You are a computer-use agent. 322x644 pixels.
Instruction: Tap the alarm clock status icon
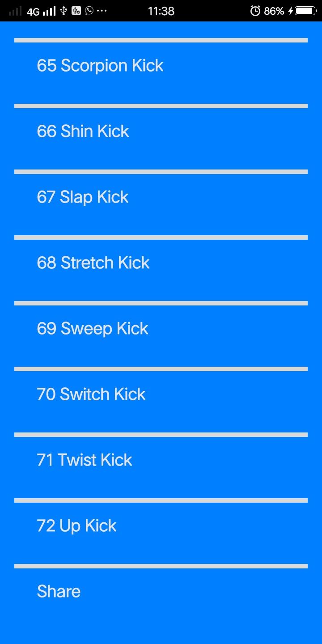pyautogui.click(x=255, y=11)
